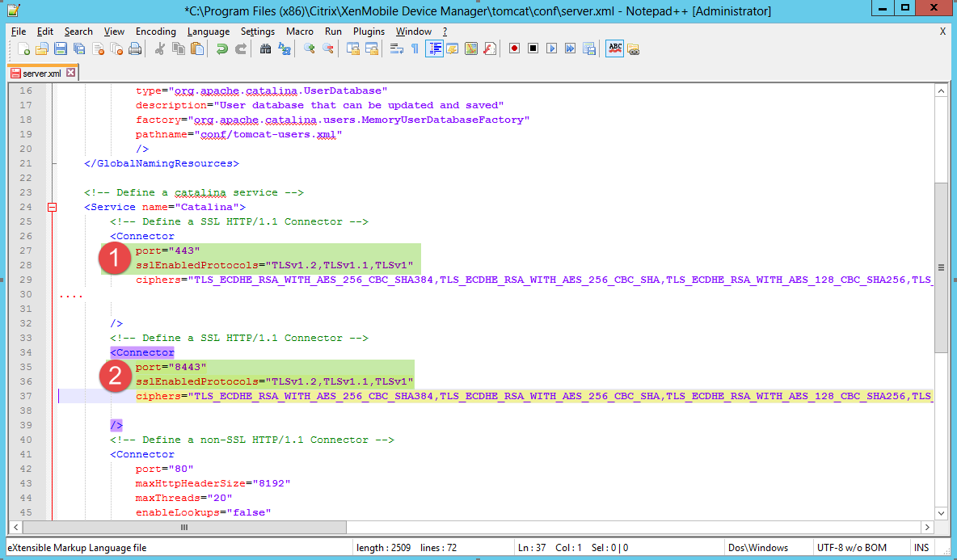This screenshot has width=957, height=560.
Task: Click the Dos\Windows status bar entry
Action: 758,548
